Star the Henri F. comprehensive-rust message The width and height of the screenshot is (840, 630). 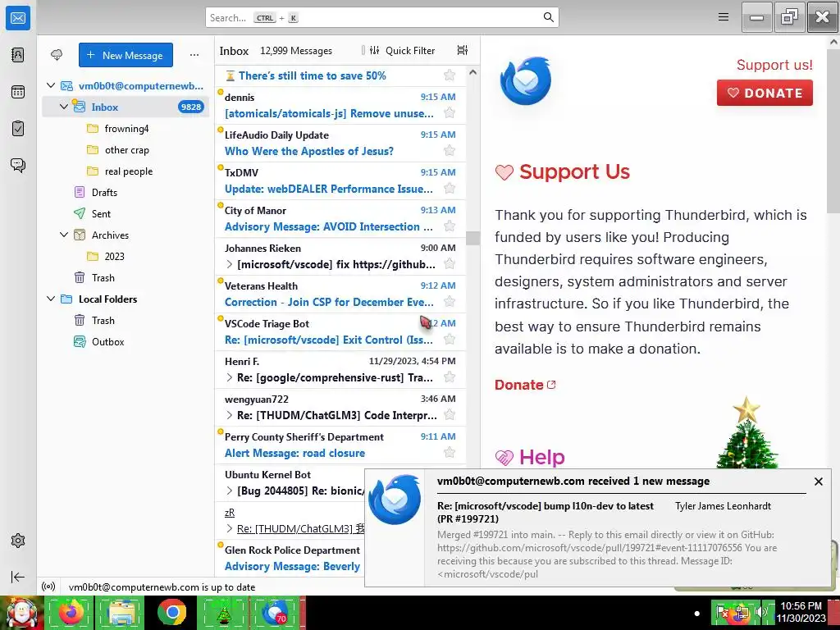(x=450, y=377)
